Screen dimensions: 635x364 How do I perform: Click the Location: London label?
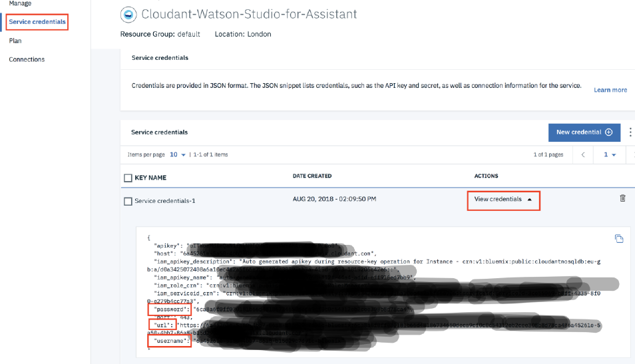click(x=243, y=34)
